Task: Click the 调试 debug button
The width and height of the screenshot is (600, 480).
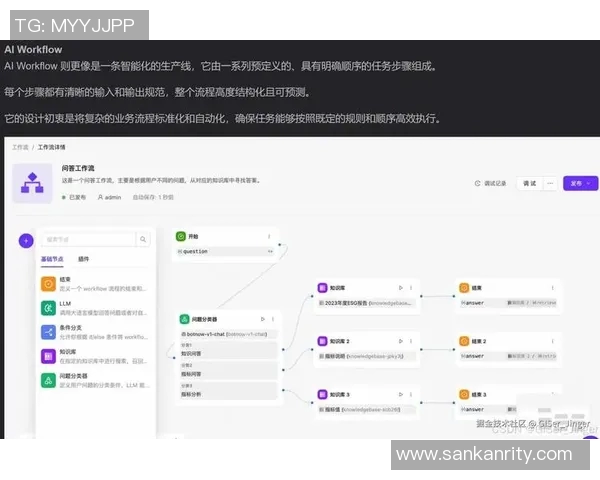Action: pos(530,183)
